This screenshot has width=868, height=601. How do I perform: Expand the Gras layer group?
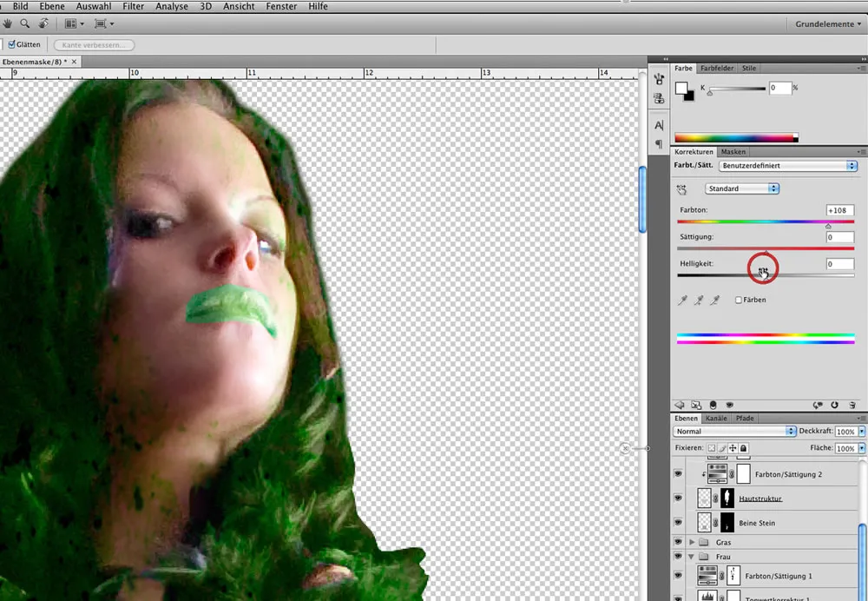point(692,542)
